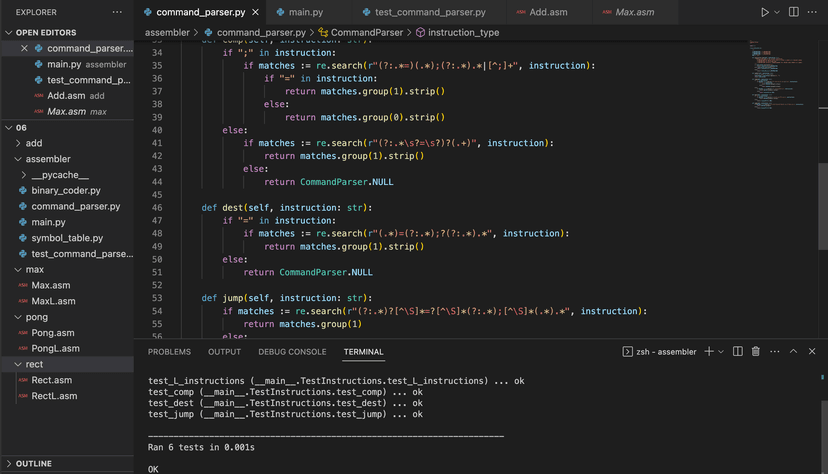Viewport: 828px width, 474px height.
Task: Open terminal launch profile dropdown
Action: point(720,351)
